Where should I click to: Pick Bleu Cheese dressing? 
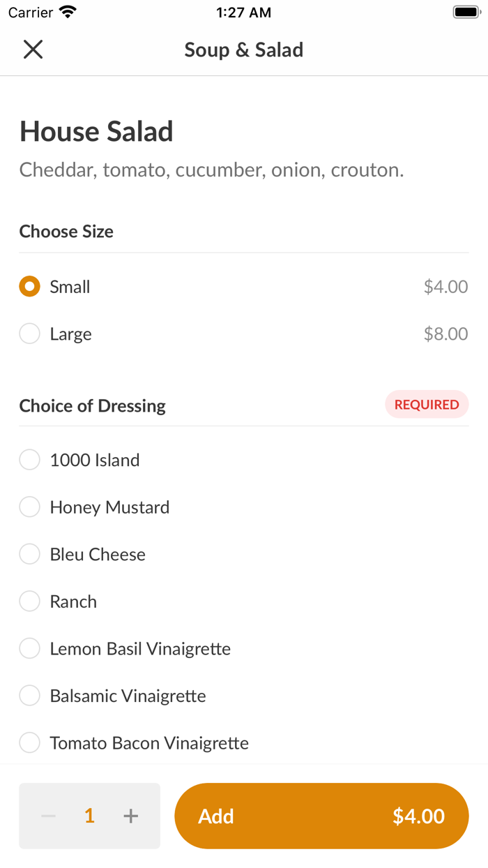(x=29, y=555)
